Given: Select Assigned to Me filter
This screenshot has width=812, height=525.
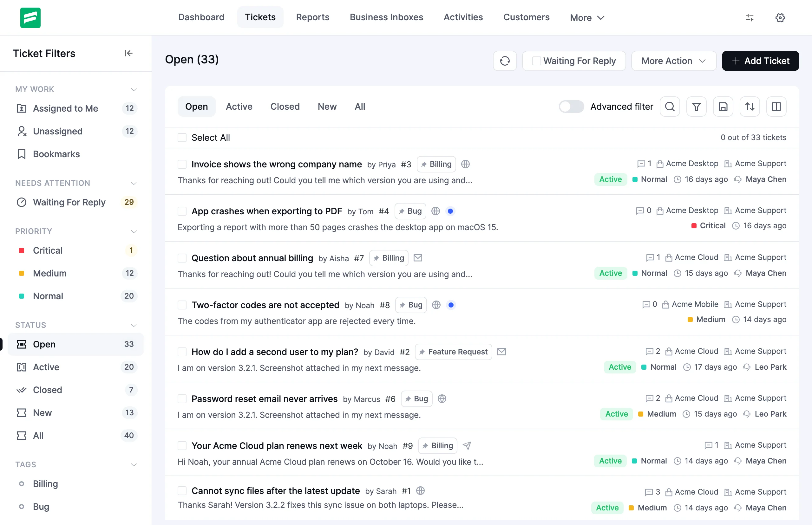Looking at the screenshot, I should tap(76, 108).
